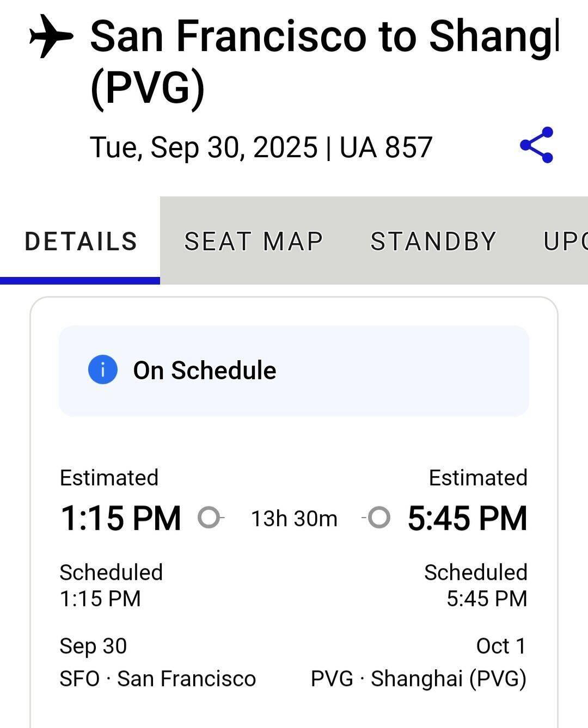This screenshot has height=728, width=588.
Task: Click the arrival circle marker before 5:45 PM
Action: click(379, 517)
